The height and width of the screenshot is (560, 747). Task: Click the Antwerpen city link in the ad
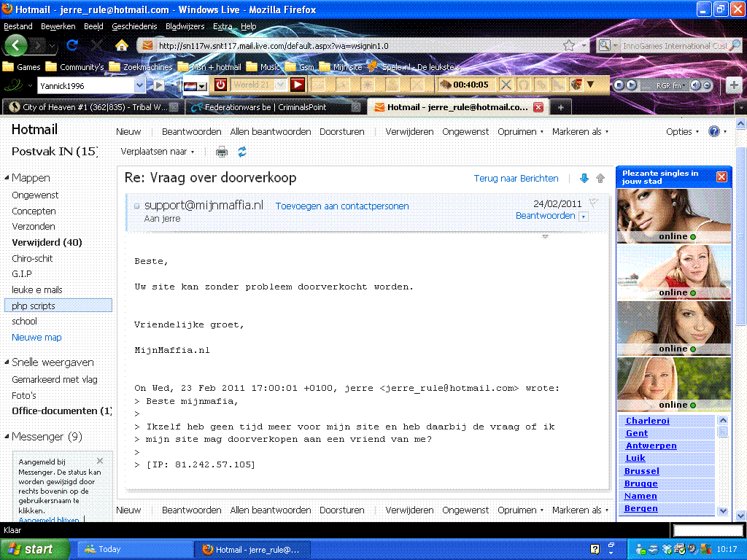(x=651, y=446)
